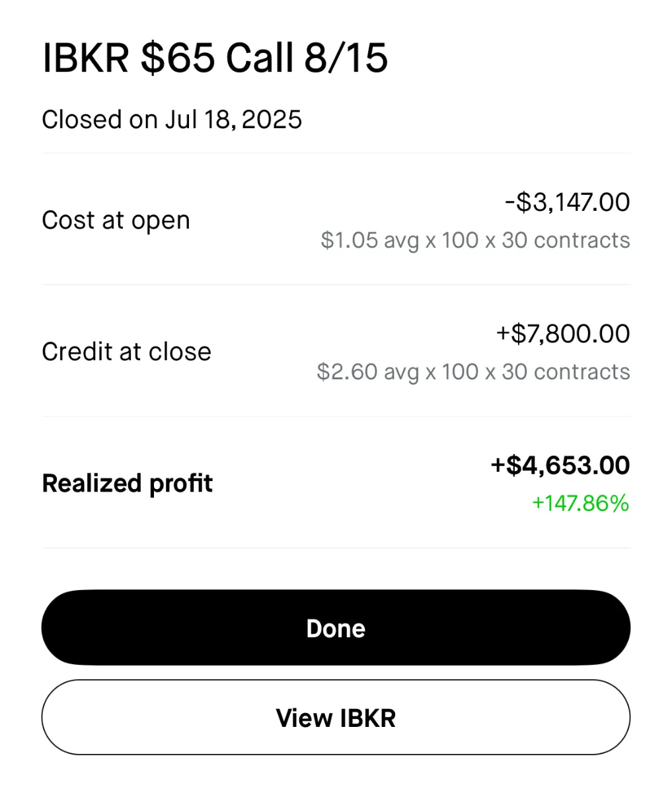Click the word Call in the heading
This screenshot has height=793, width=672.
[x=260, y=58]
